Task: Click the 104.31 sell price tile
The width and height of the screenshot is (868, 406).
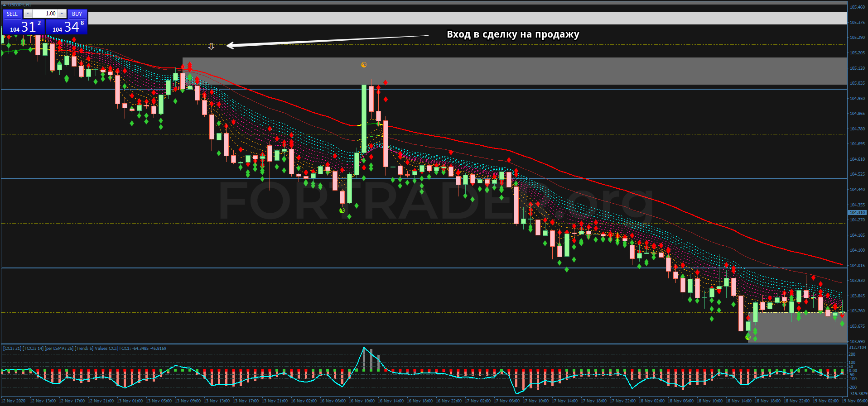Action: (24, 27)
